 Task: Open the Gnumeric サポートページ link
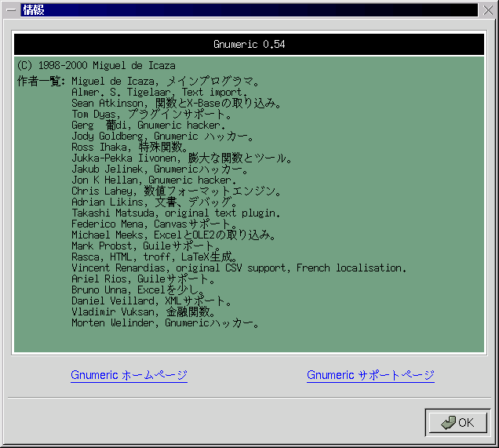coord(370,375)
